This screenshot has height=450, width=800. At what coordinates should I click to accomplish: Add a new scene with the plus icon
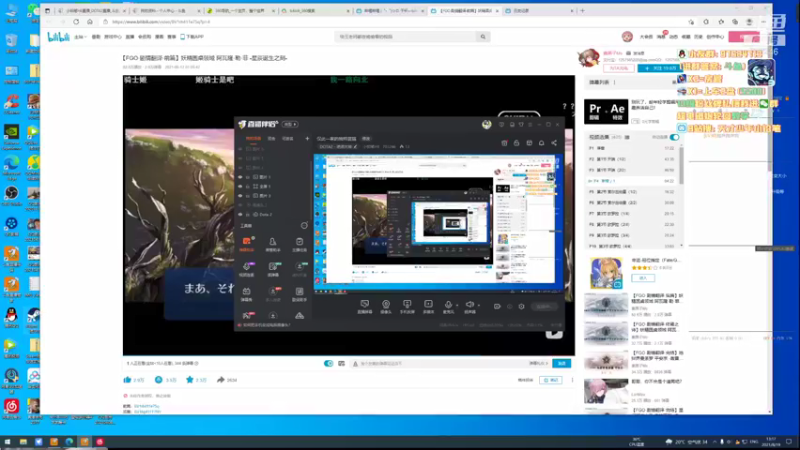tap(307, 138)
